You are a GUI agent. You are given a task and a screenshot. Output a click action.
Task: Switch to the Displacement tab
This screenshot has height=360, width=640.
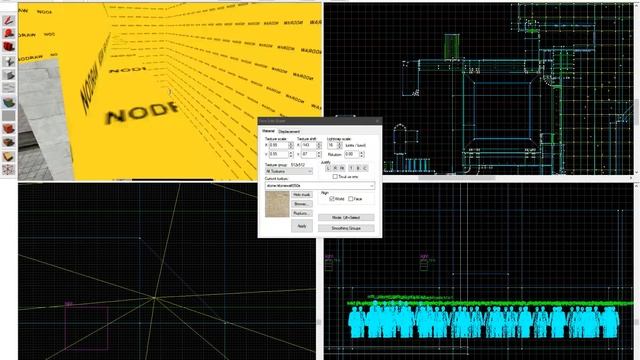(289, 131)
